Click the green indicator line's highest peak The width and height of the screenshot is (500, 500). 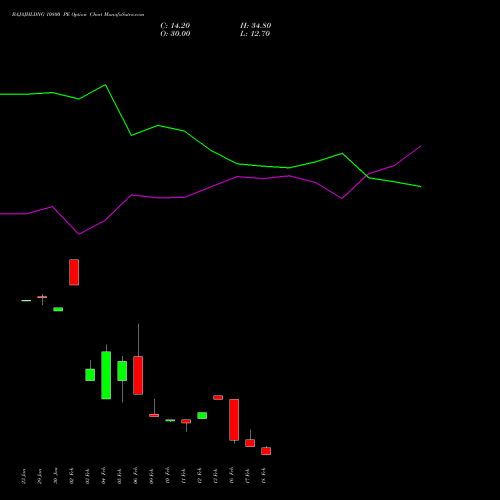[x=105, y=85]
